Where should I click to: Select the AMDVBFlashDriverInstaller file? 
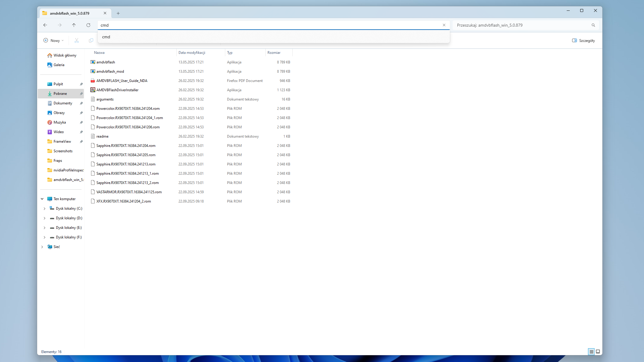coord(117,90)
